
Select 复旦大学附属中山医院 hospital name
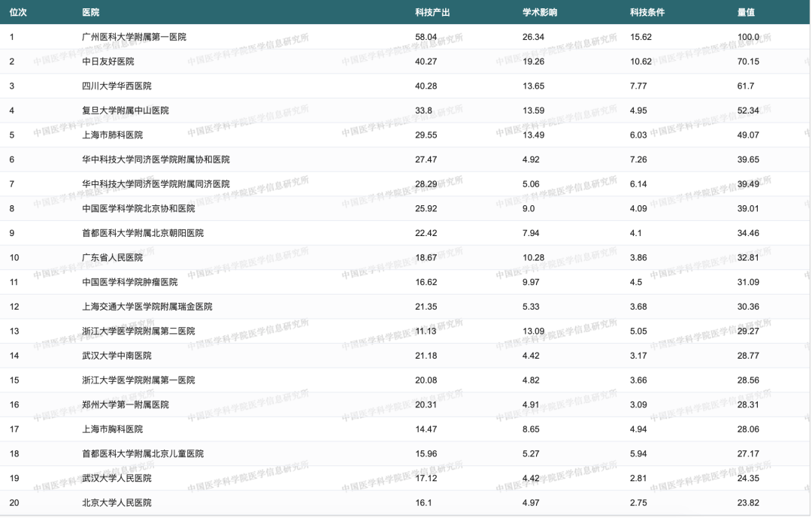point(126,111)
